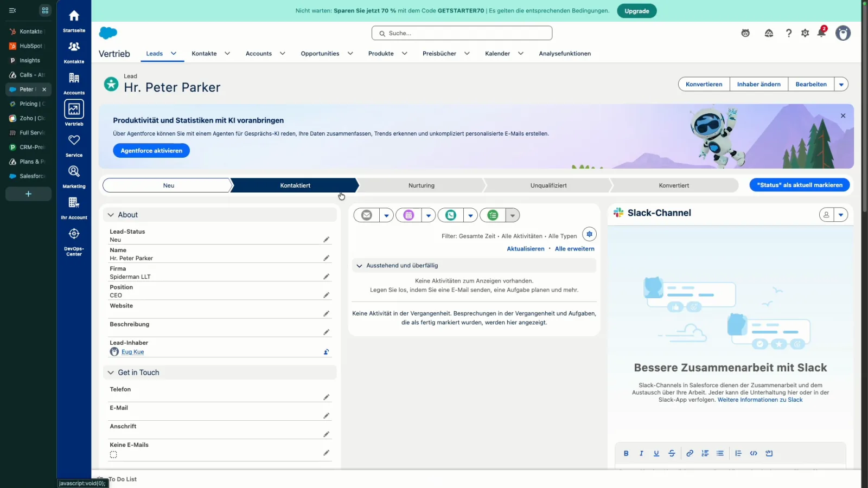Open DevOps-Center in the sidebar
The image size is (868, 488).
(x=74, y=241)
